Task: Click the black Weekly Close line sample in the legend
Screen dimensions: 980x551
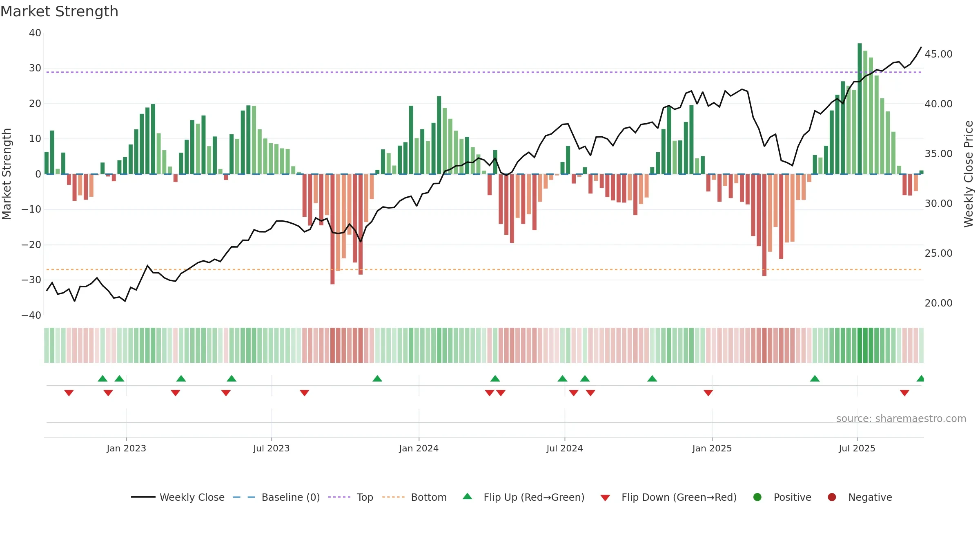Action: 143,497
